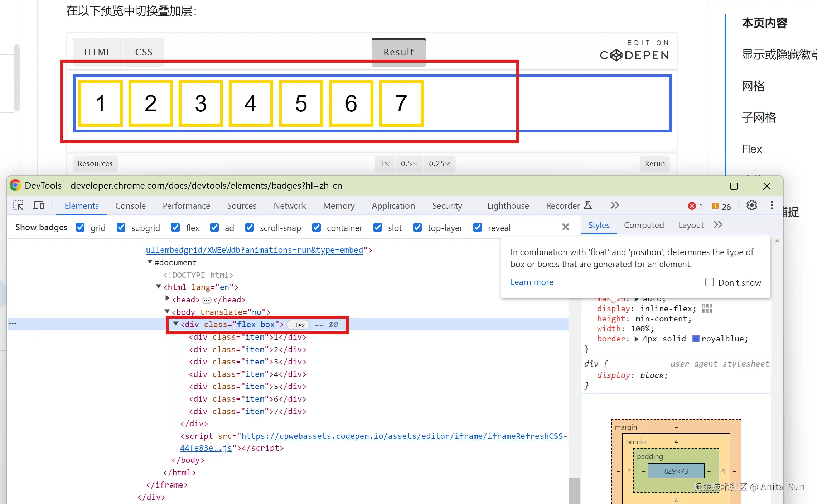This screenshot has width=817, height=504.
Task: Show the HTML tab in CodePen embed
Action: coord(98,52)
